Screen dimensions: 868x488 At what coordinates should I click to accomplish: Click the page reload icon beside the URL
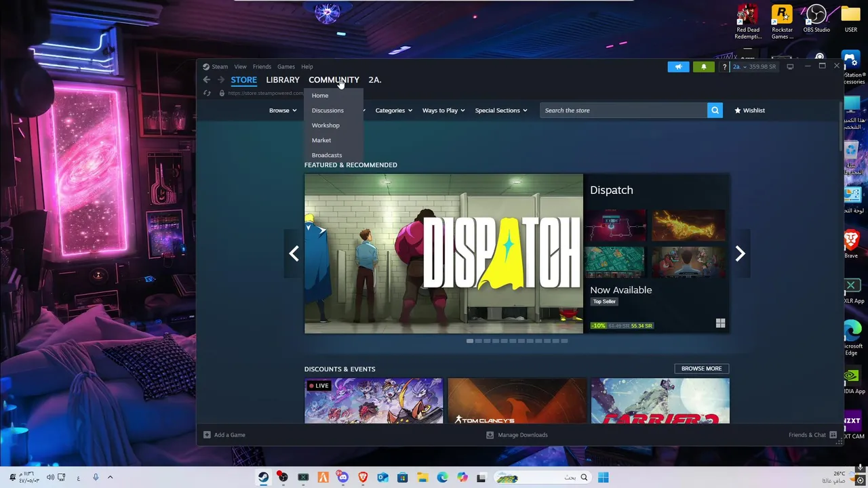207,93
